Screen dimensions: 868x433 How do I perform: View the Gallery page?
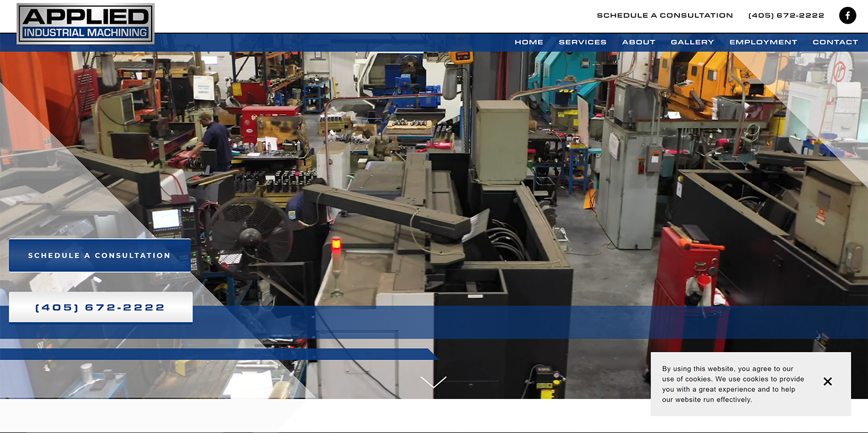693,42
